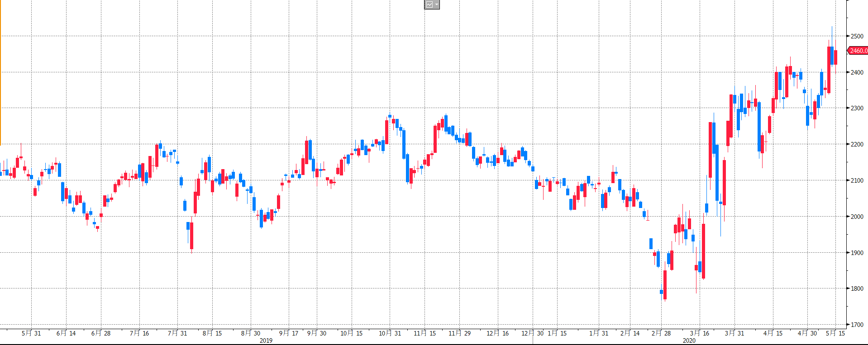Open the chart type dropdown arrow
Image resolution: width=868 pixels, height=345 pixels.
pyautogui.click(x=437, y=5)
